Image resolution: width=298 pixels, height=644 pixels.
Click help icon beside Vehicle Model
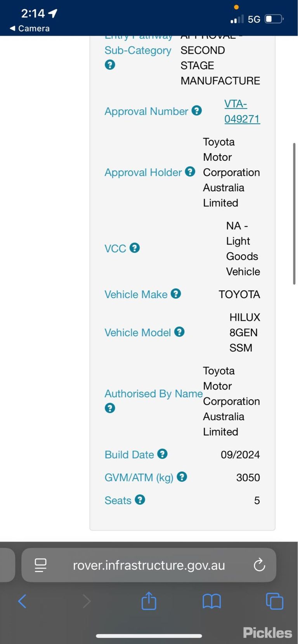pos(179,332)
